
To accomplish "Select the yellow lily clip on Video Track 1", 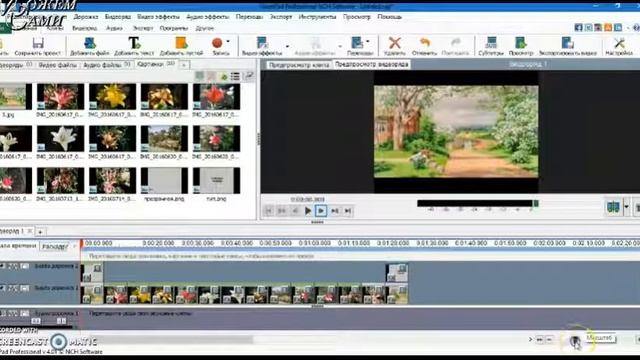I will point(140,295).
